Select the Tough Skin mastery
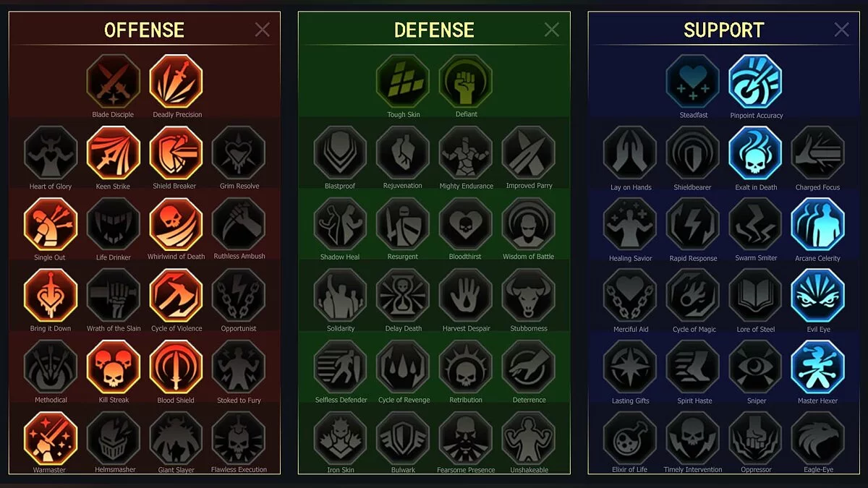The width and height of the screenshot is (868, 488). point(403,82)
